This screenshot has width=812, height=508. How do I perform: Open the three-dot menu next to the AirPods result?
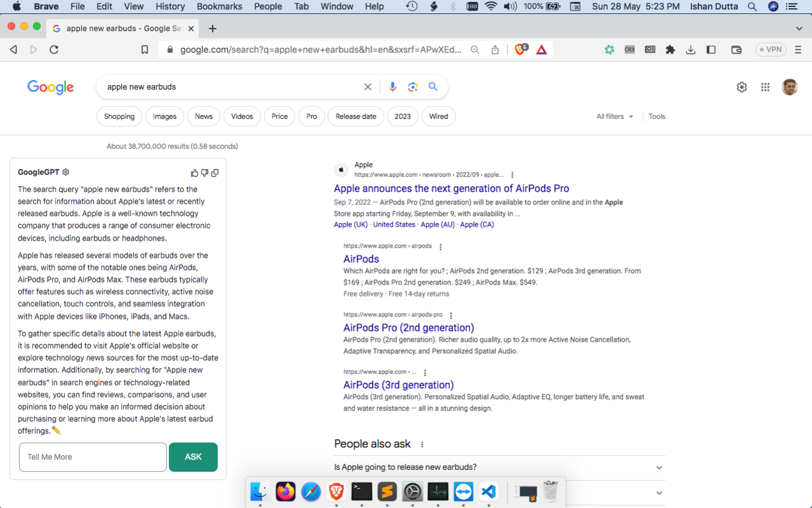click(440, 246)
